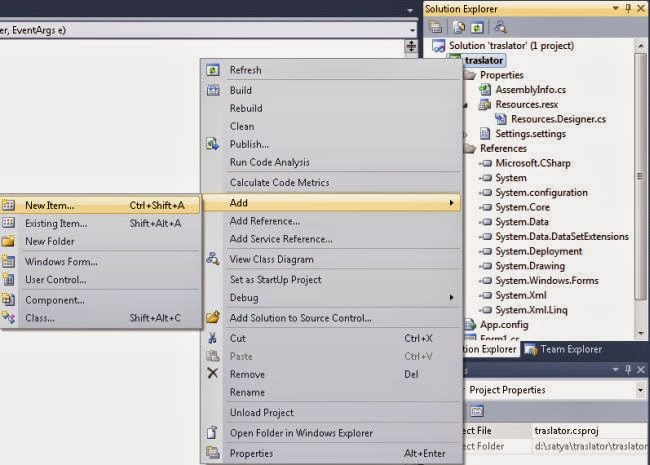650x465 pixels.
Task: Click the Build icon in context menu
Action: pyautogui.click(x=213, y=90)
